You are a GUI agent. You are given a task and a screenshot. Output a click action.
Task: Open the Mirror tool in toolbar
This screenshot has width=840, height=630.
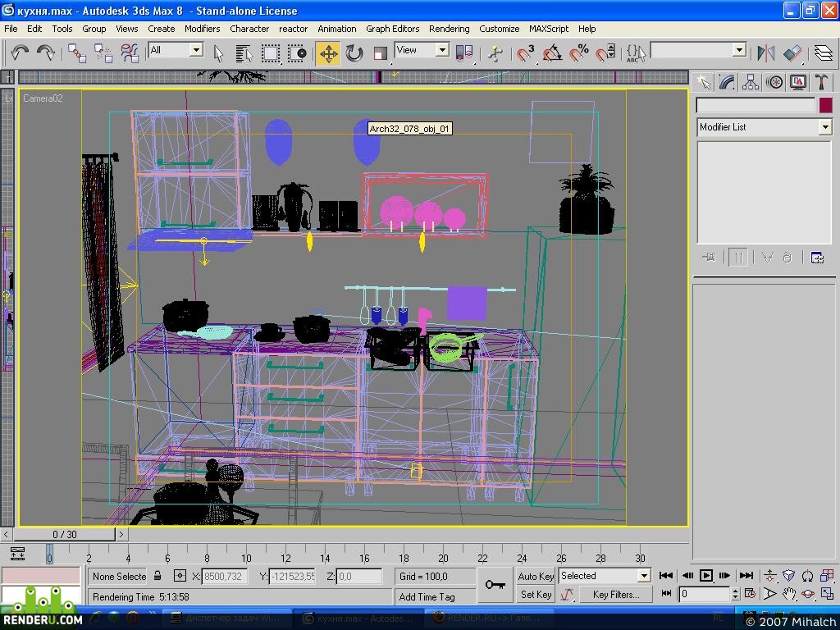point(766,53)
